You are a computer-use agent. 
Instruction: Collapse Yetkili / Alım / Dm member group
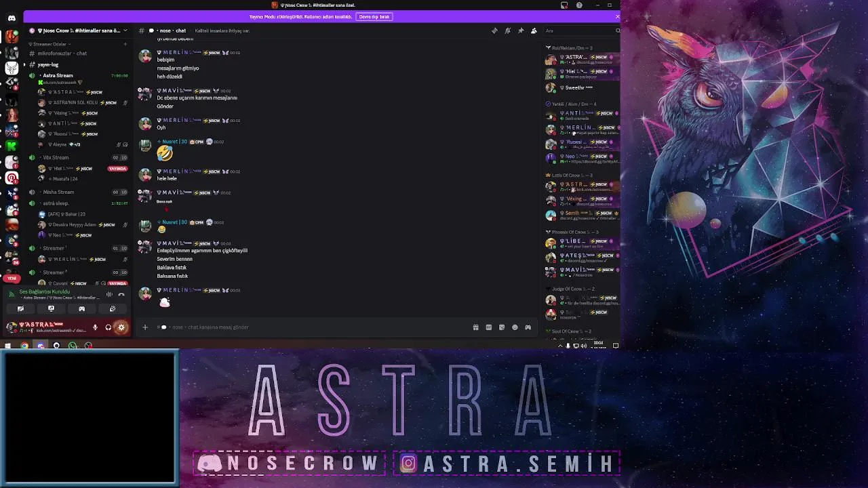(572, 104)
